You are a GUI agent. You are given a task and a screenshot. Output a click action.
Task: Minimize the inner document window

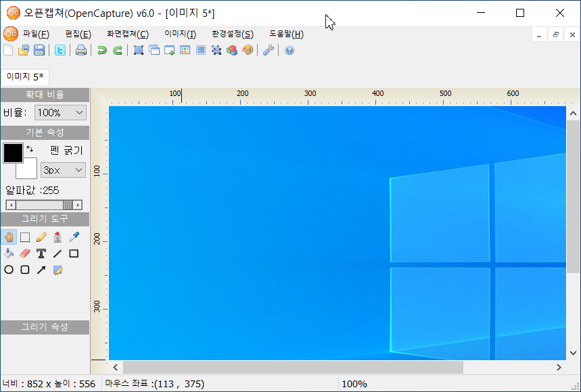539,34
